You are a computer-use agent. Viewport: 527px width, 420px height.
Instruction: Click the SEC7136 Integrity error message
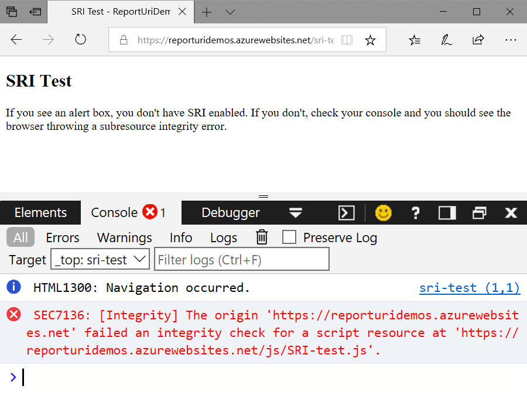coord(272,333)
